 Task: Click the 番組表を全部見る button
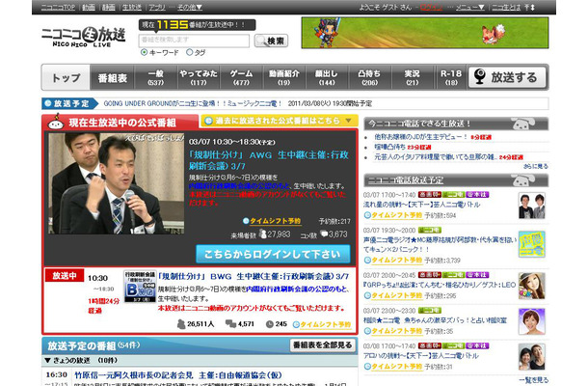point(322,345)
